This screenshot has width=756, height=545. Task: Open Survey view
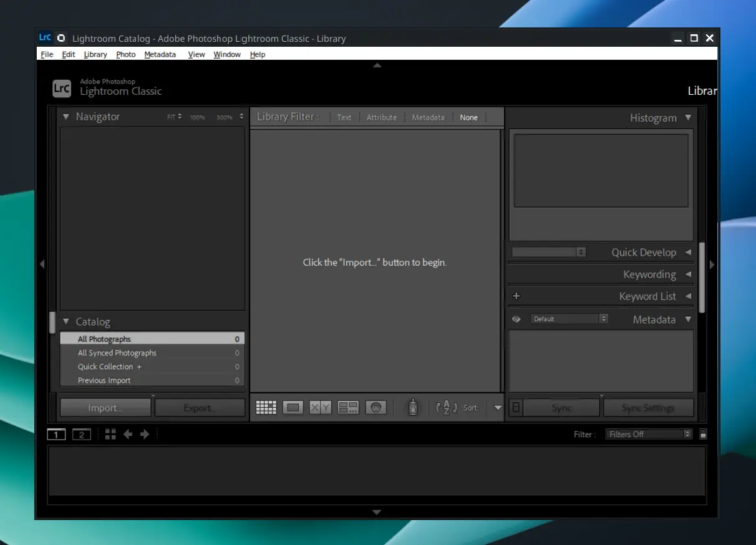tap(348, 408)
